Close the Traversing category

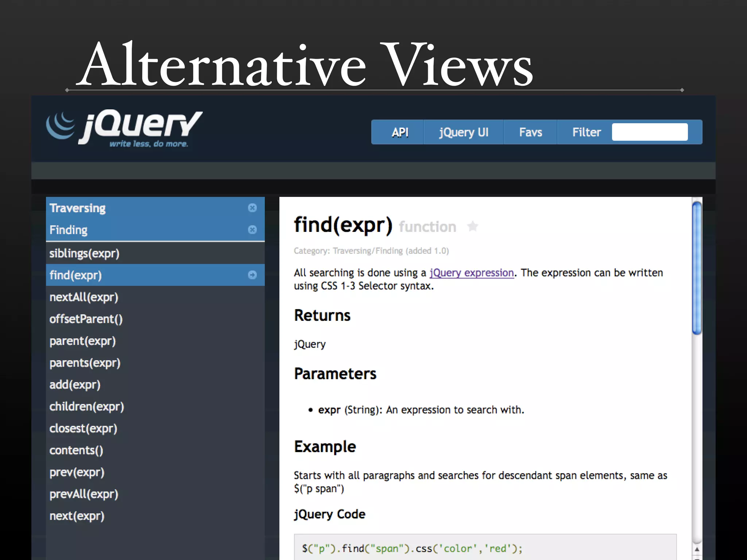tap(252, 208)
